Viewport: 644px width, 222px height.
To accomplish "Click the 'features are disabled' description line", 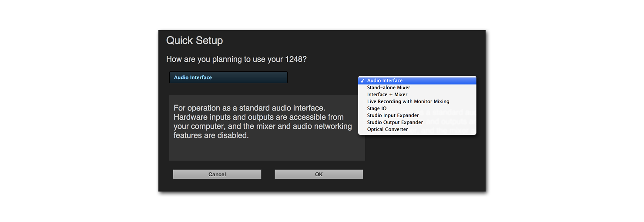I will (211, 135).
